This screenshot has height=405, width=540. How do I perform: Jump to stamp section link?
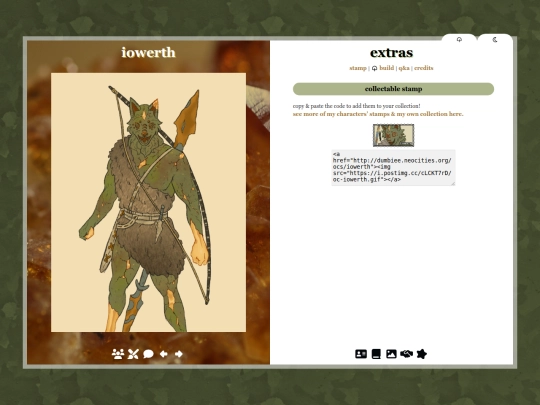tap(358, 68)
